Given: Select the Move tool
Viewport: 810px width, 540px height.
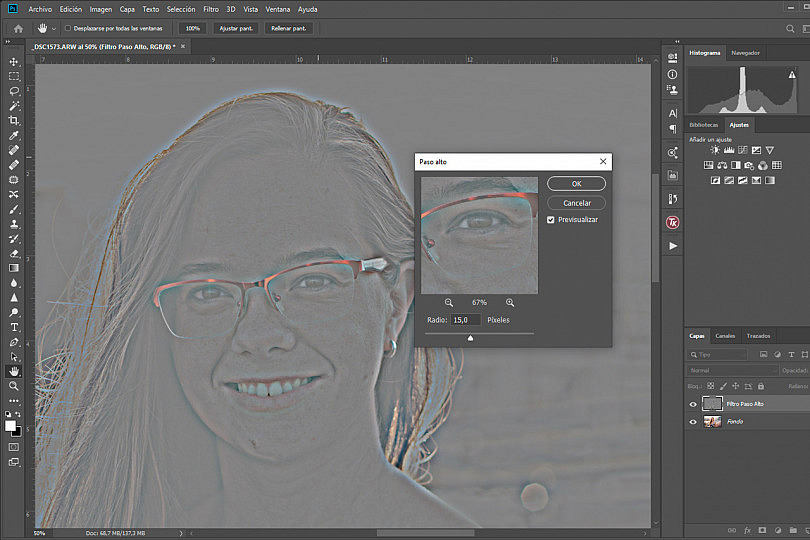Looking at the screenshot, I should [x=14, y=61].
